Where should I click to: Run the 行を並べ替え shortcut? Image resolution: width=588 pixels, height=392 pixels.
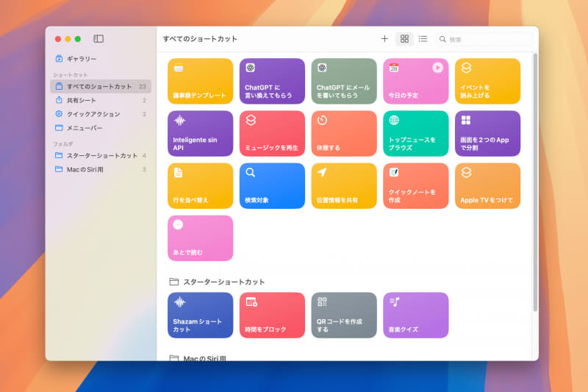(200, 185)
